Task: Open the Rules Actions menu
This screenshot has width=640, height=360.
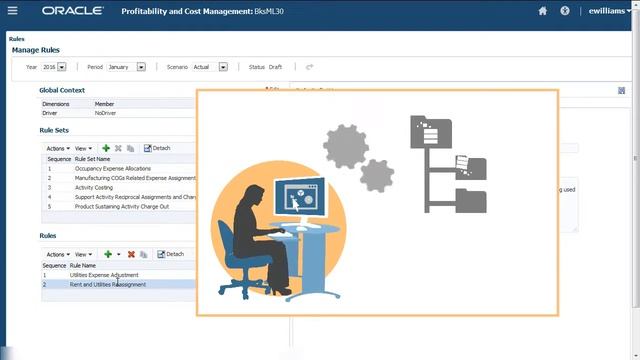Action: click(x=58, y=254)
